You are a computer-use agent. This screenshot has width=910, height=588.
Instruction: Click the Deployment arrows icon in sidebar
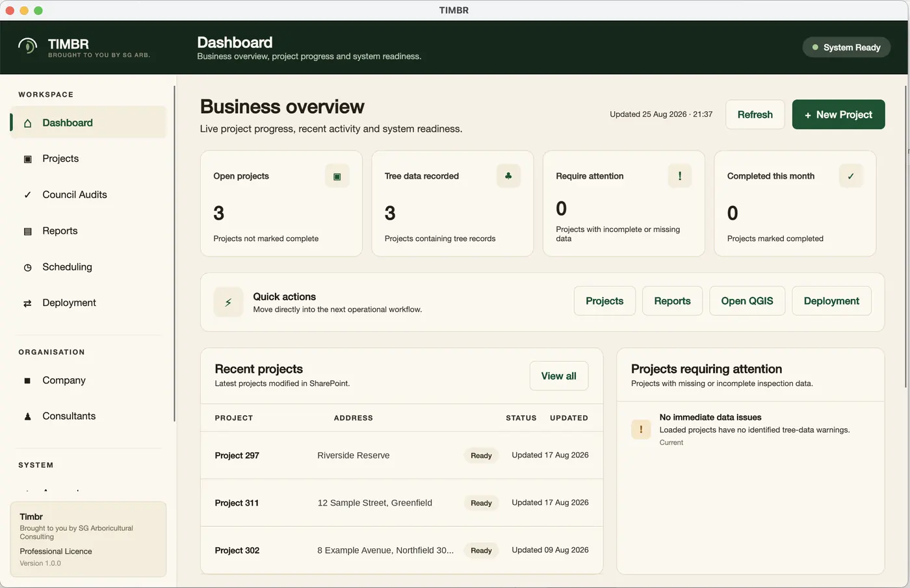tap(27, 303)
